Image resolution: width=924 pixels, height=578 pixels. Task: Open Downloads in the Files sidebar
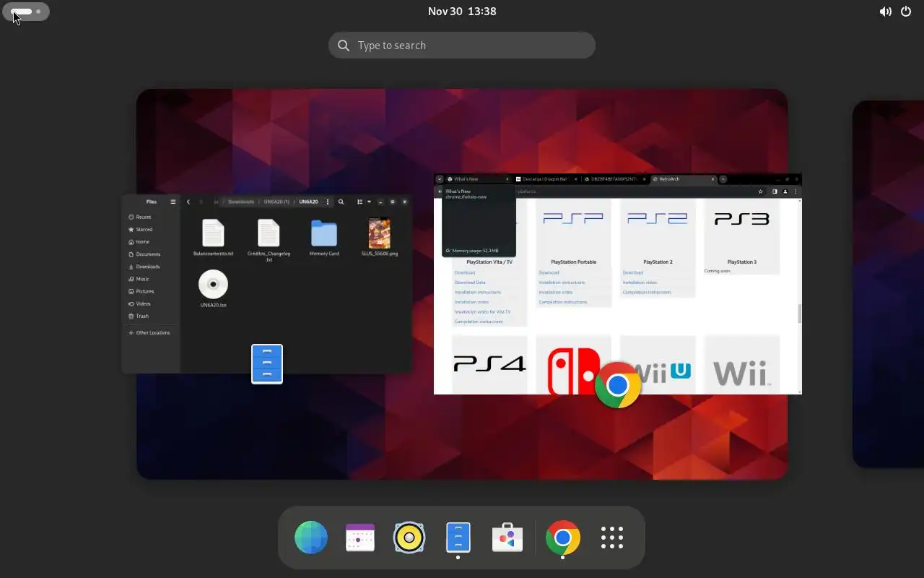tap(151, 267)
